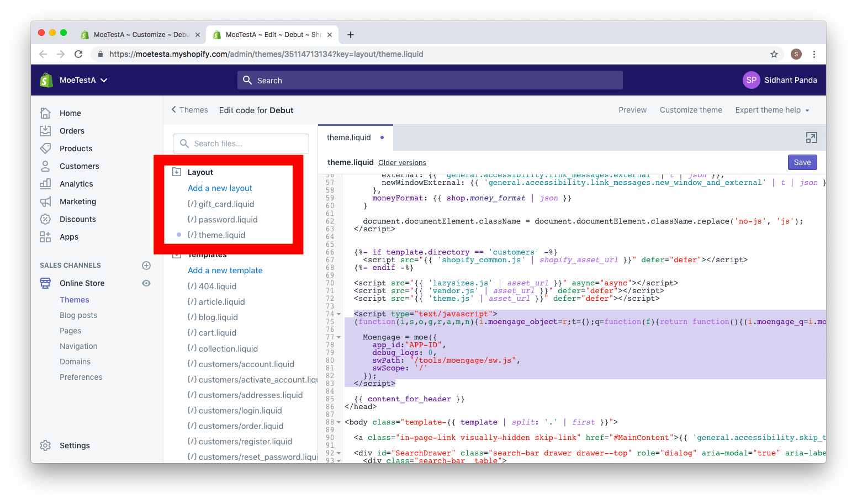Open Analytics section

(76, 184)
